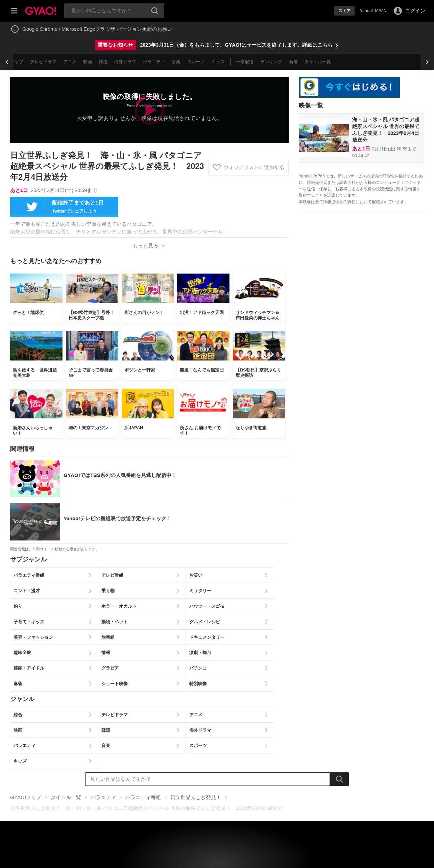Select タイトル一覧 in top navigation
The image size is (434, 868).
click(318, 62)
